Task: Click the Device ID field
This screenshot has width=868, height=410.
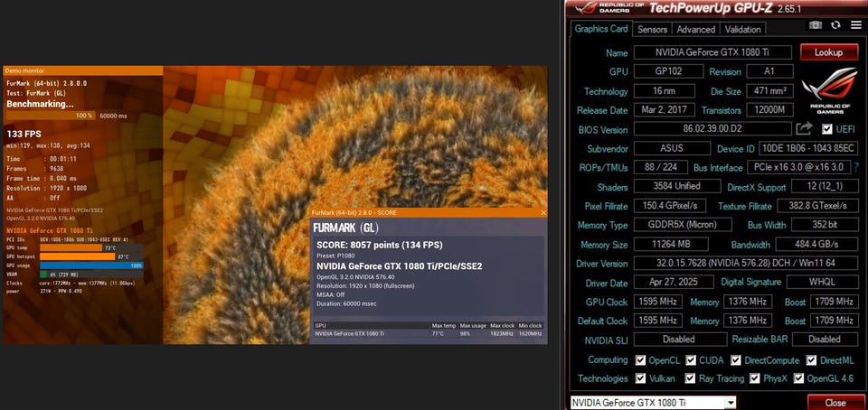Action: coord(808,148)
